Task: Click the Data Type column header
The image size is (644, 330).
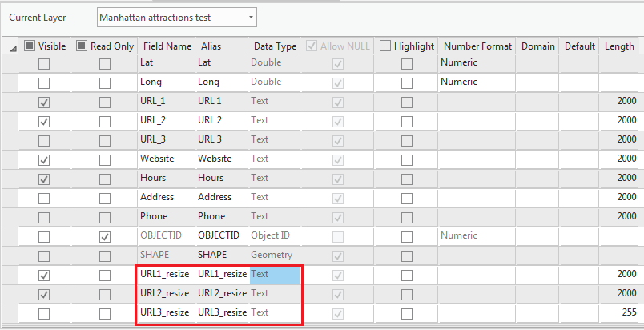Action: pyautogui.click(x=275, y=46)
